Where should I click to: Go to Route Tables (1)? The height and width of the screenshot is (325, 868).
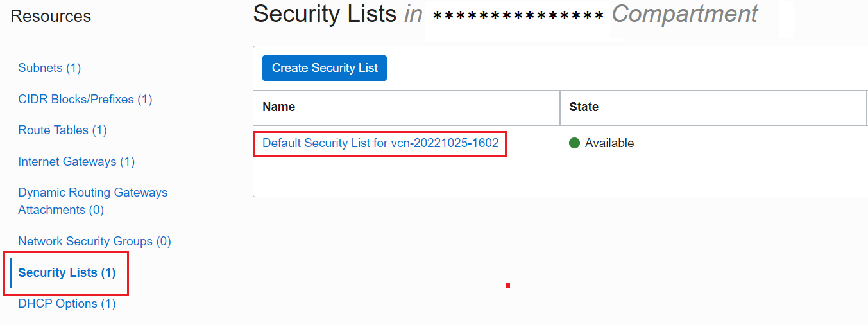(62, 130)
